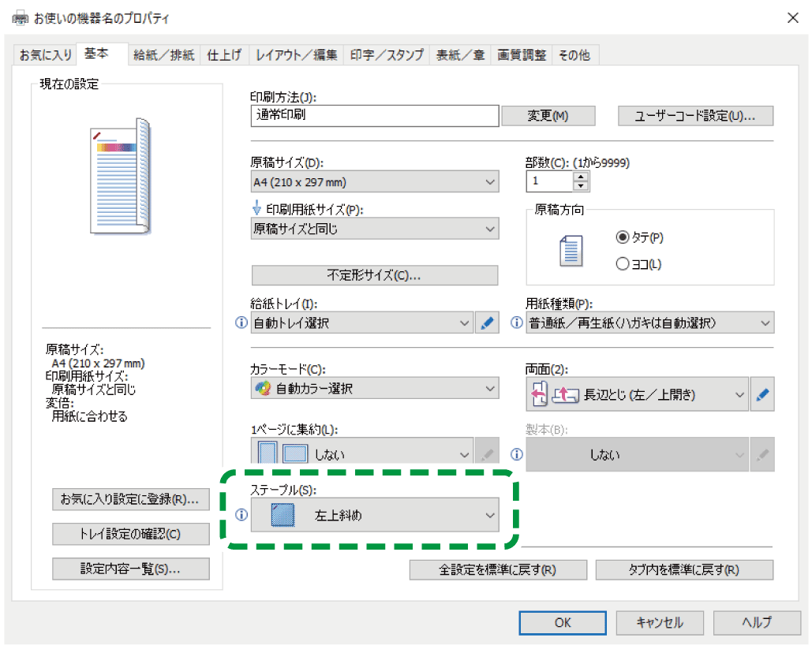Screen dimensions: 812x649
Task: Click info icon left of 用紙種類 dropdown
Action: (x=517, y=323)
